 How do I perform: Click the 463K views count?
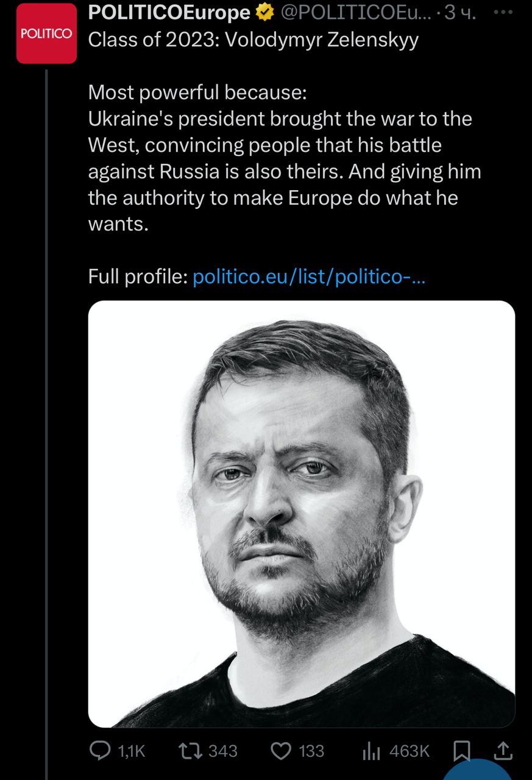pyautogui.click(x=410, y=751)
